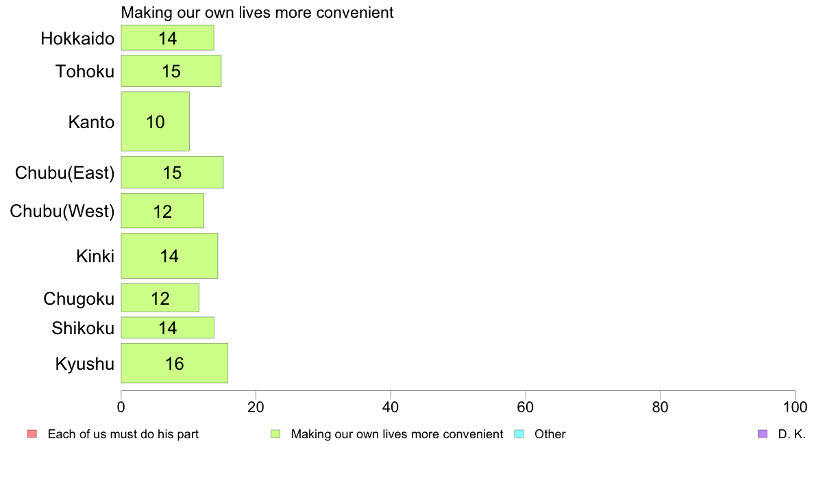Click the red legend swatch

click(32, 434)
